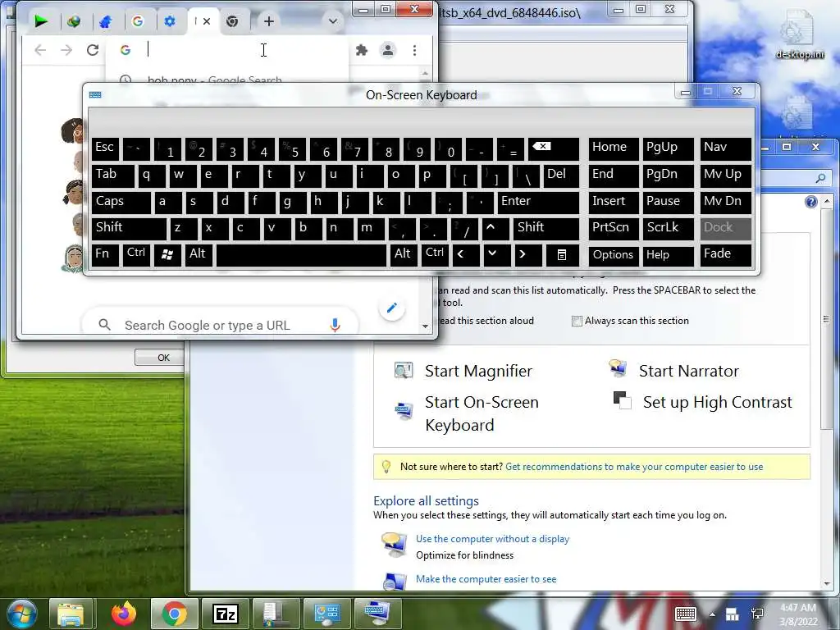Open Firefox from taskbar
Image resolution: width=840 pixels, height=630 pixels.
pyautogui.click(x=124, y=614)
